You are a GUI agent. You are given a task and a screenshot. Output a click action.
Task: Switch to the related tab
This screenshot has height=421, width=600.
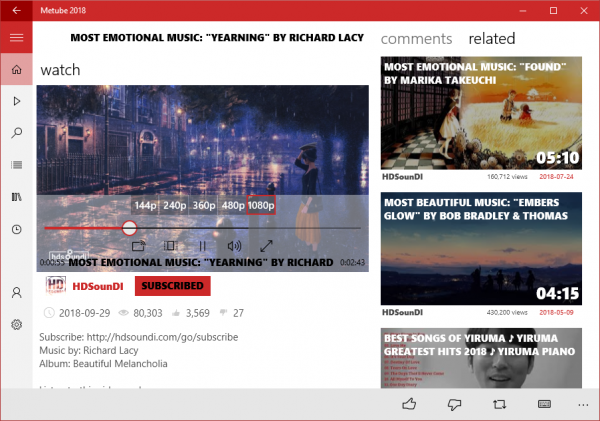coord(492,39)
